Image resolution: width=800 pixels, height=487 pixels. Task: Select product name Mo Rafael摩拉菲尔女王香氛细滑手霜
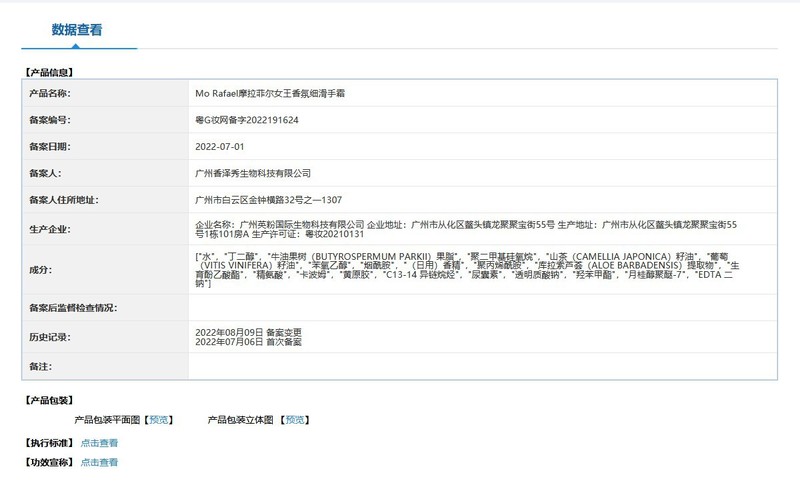270,93
